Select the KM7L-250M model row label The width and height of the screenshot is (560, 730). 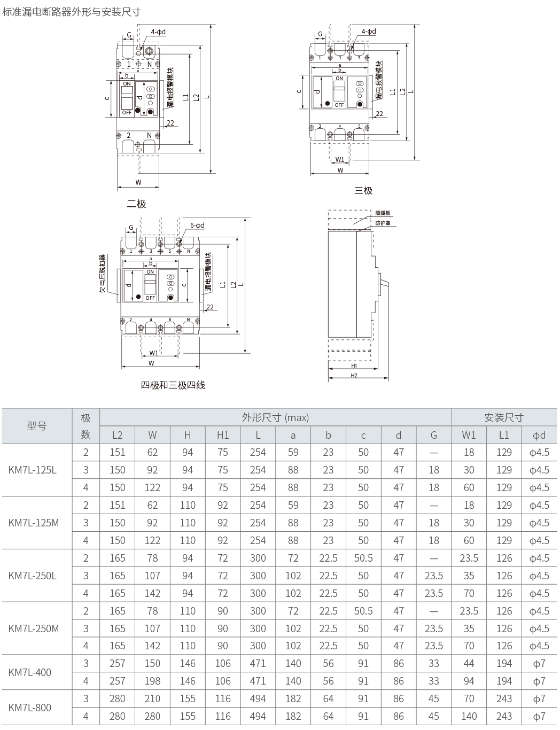pos(34,628)
